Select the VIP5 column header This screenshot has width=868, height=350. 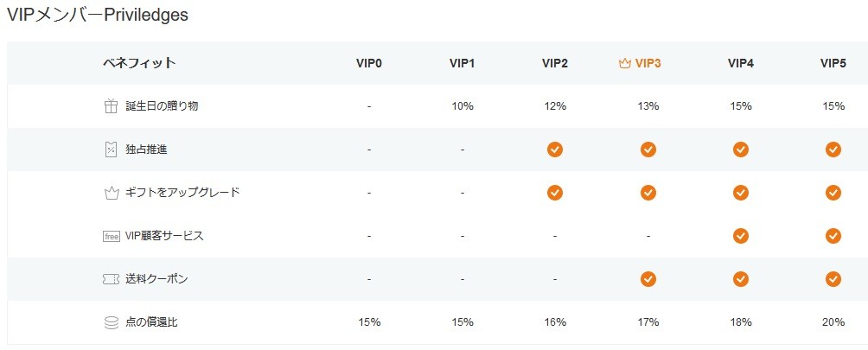[833, 63]
